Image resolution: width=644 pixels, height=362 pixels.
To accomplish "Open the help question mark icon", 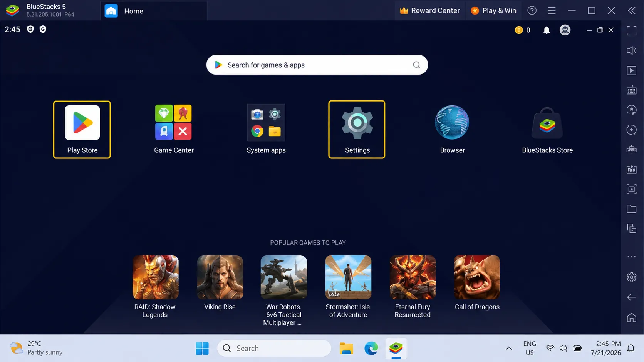I will pos(532,10).
